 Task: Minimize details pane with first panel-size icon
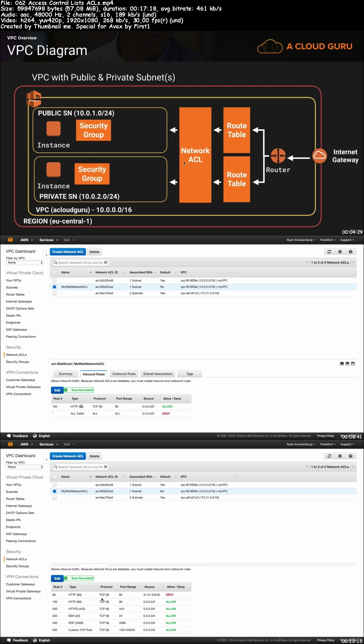(x=342, y=364)
